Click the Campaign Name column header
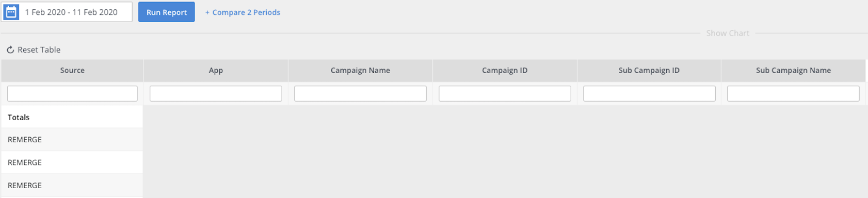Viewport: 868px width, 198px height. pos(360,70)
